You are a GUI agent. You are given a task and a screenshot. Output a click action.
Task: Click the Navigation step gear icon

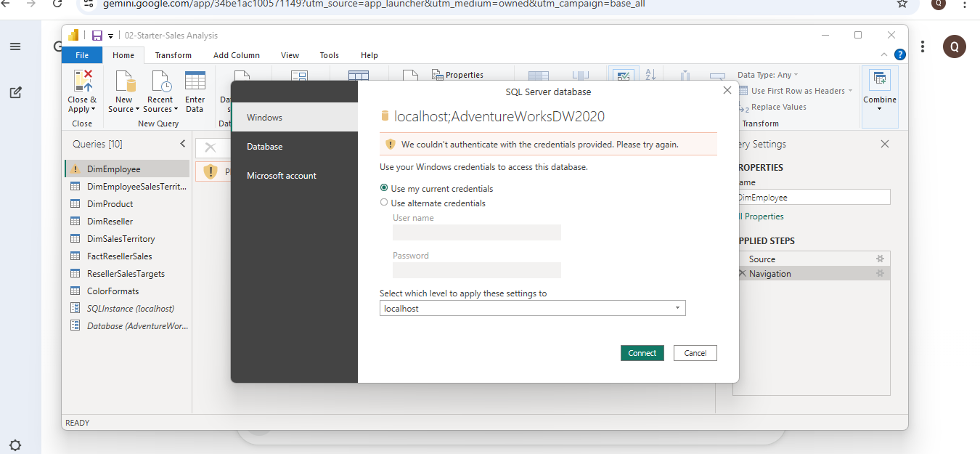click(880, 274)
